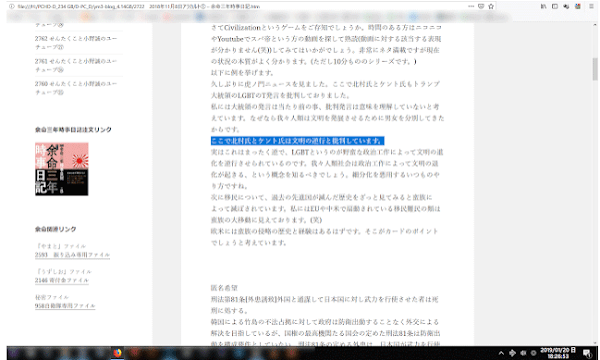600x360 pixels.
Task: Open the page actions three-dot menu
Action: 471,7
